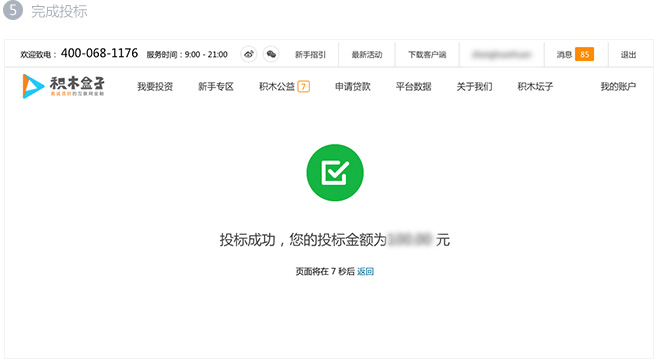The height and width of the screenshot is (360, 660).
Task: Click 退出 to log out
Action: coord(628,55)
